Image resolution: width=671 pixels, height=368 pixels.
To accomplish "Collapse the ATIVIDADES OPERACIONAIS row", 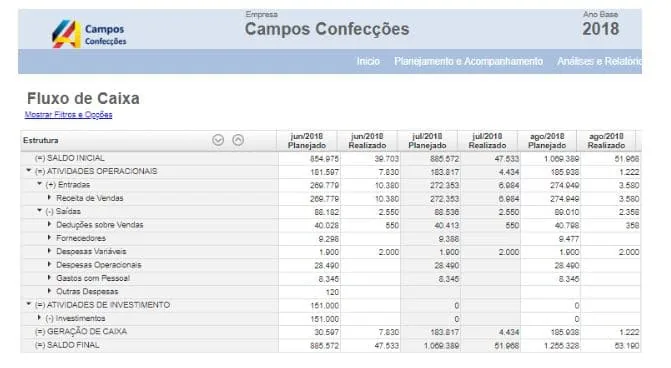I will [x=29, y=171].
